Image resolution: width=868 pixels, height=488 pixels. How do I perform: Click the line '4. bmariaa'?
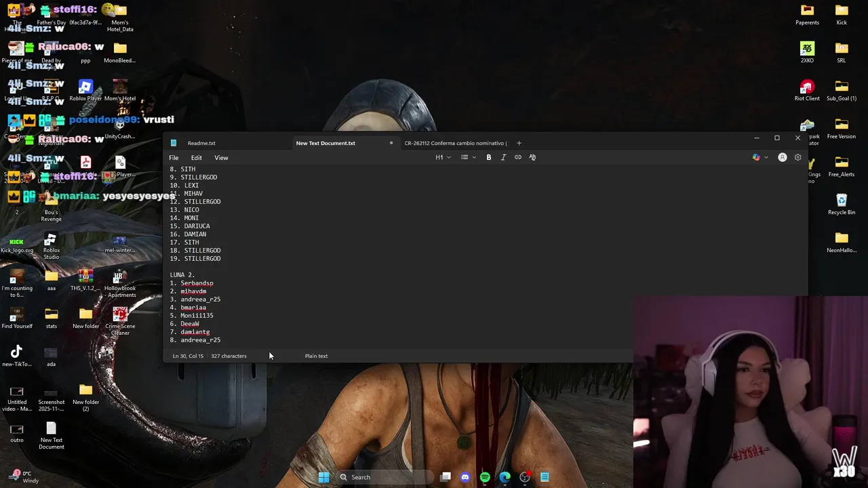188,308
